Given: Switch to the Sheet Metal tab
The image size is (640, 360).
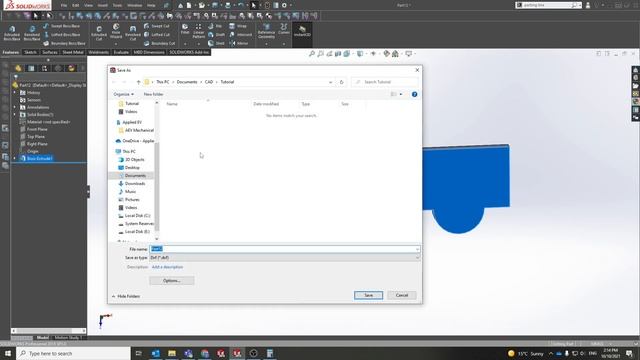Looking at the screenshot, I should pyautogui.click(x=73, y=52).
